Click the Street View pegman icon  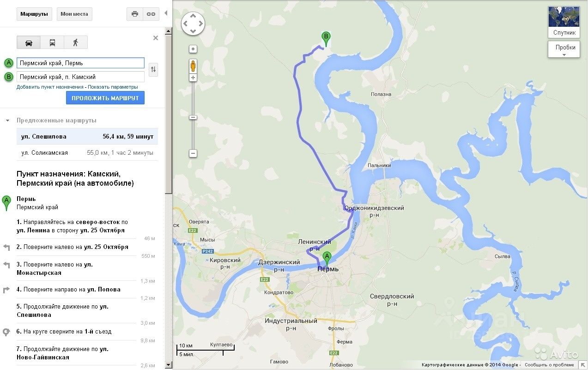pos(193,67)
